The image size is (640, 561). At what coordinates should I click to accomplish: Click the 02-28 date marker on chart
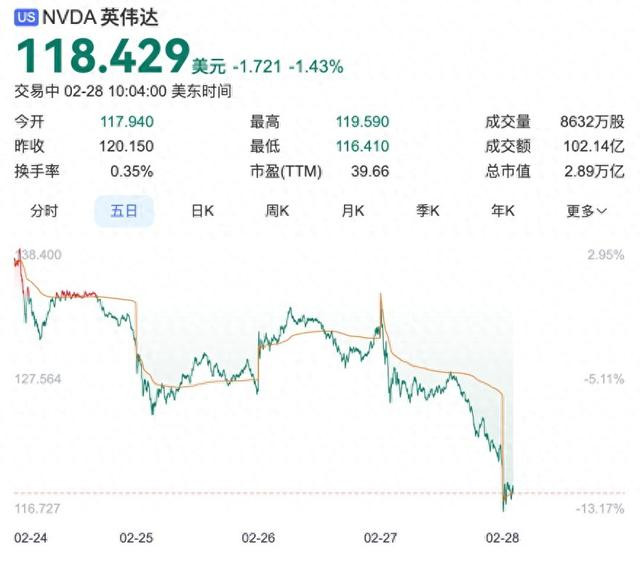tap(502, 538)
